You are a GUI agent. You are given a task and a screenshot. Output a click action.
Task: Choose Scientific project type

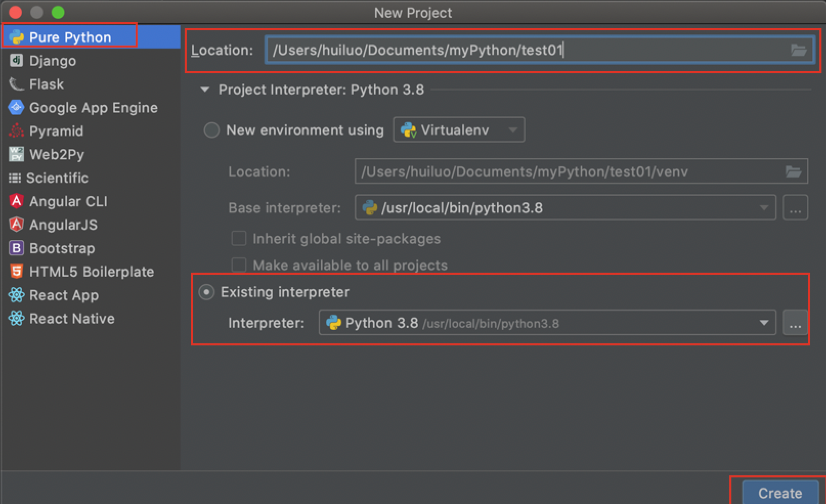pos(57,178)
